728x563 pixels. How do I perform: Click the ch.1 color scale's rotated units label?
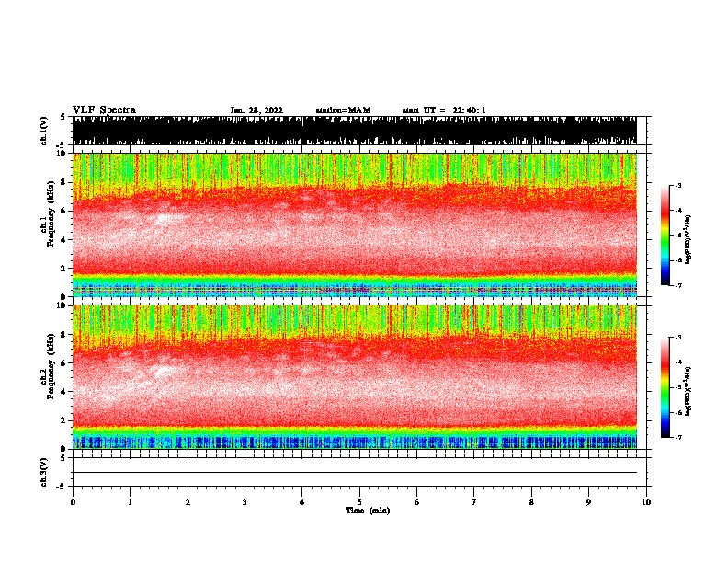click(688, 239)
